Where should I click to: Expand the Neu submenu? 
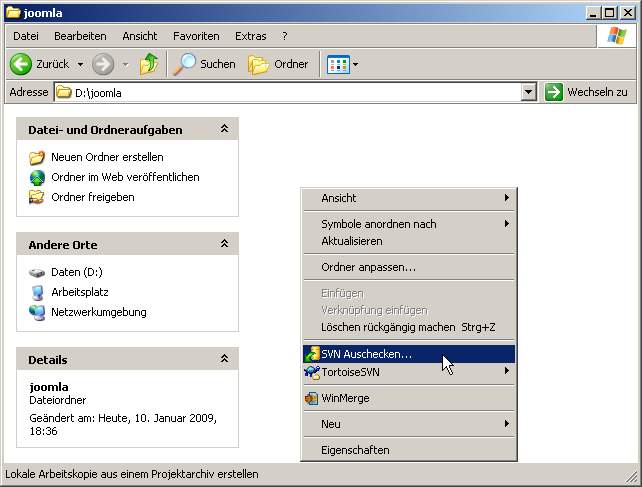click(x=409, y=424)
